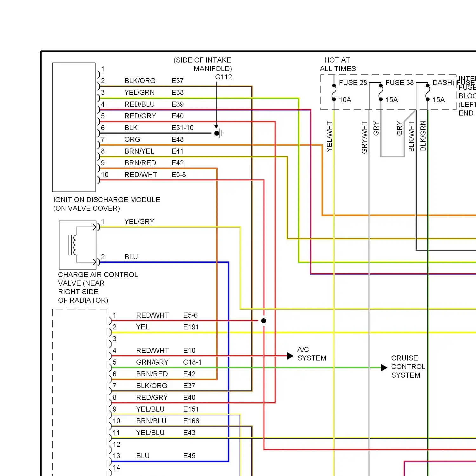Viewport: 476px width, 476px height.
Task: Click the FUSE 38 label
Action: (x=400, y=83)
